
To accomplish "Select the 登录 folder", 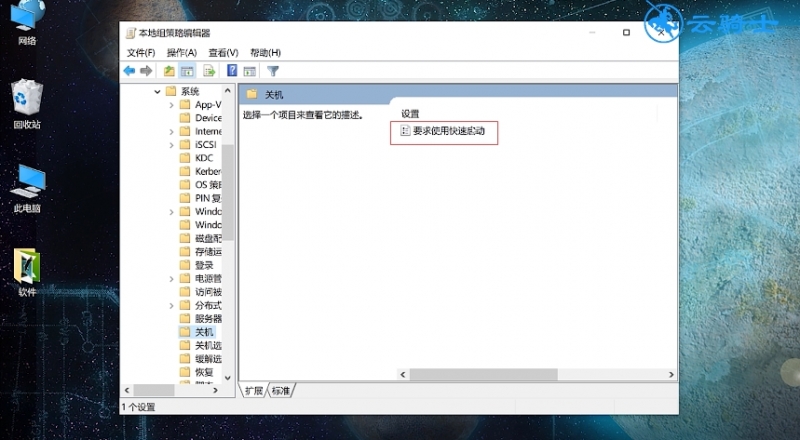I will (197, 265).
